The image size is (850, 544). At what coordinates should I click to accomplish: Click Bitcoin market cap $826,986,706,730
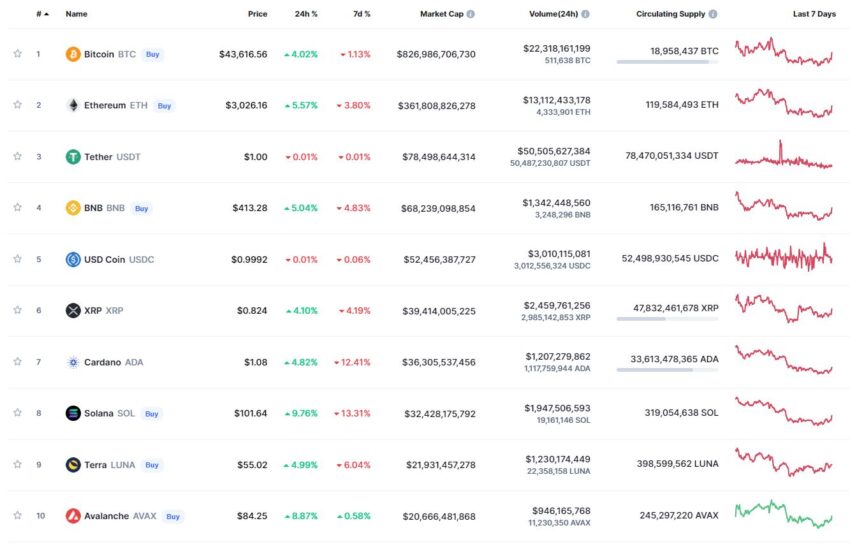[436, 54]
